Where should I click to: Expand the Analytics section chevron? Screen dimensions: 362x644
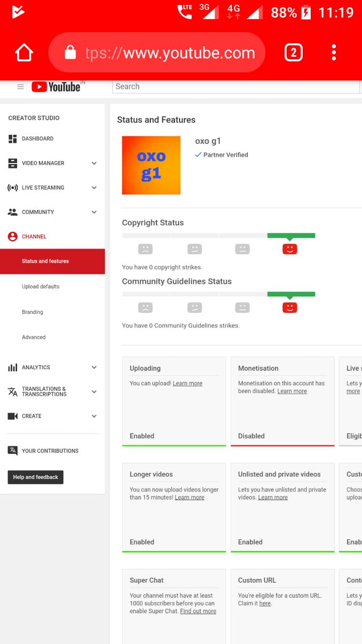[94, 368]
